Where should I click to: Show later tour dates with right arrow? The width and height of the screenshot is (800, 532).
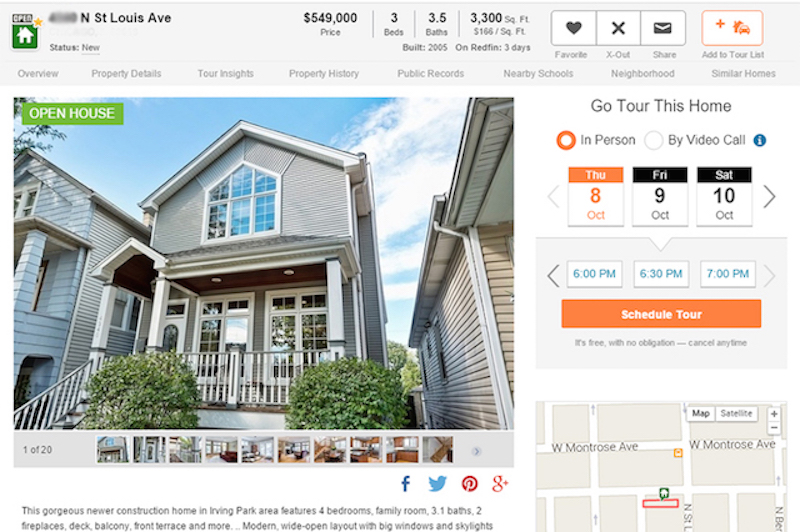[769, 196]
